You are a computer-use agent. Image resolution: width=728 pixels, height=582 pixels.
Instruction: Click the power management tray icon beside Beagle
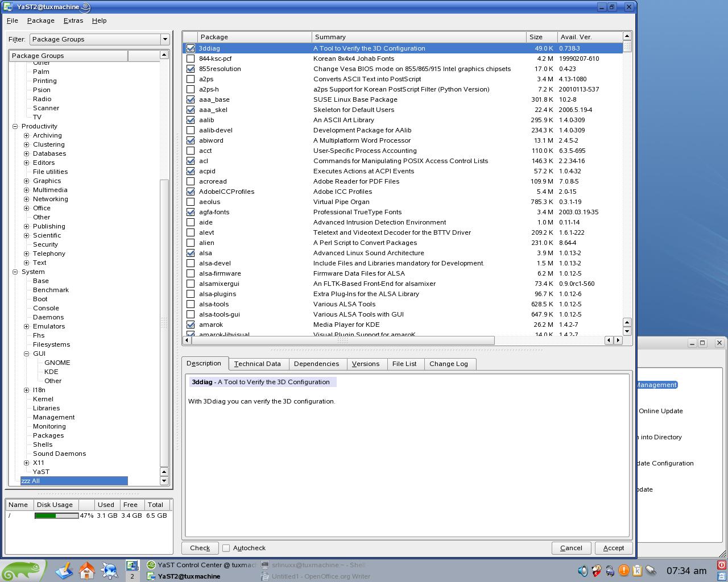click(x=610, y=570)
